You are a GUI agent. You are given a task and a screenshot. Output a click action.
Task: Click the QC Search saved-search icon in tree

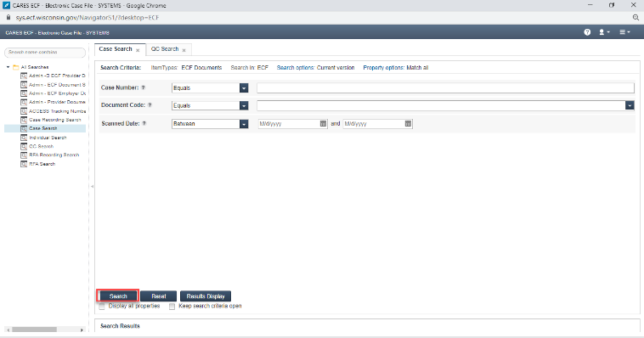tap(24, 146)
